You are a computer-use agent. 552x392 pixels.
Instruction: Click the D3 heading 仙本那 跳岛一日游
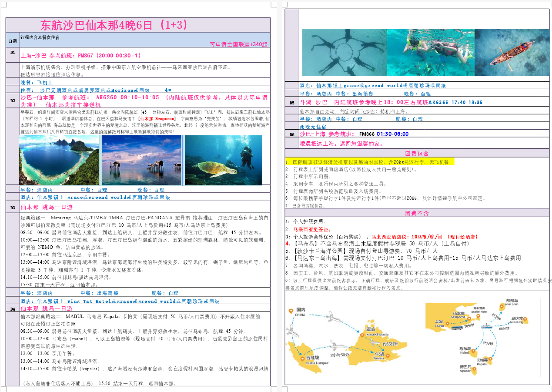[x=47, y=207]
